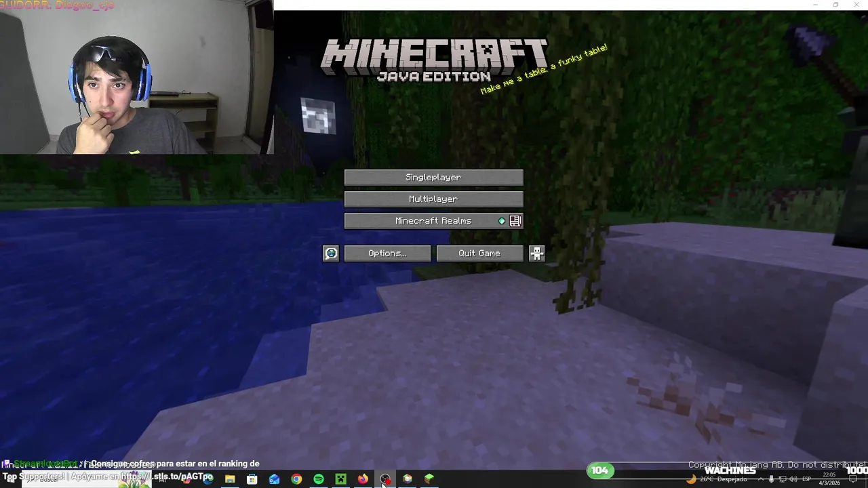Image resolution: width=868 pixels, height=488 pixels.
Task: Switch to OBS Studio in the taskbar
Action: [385, 479]
